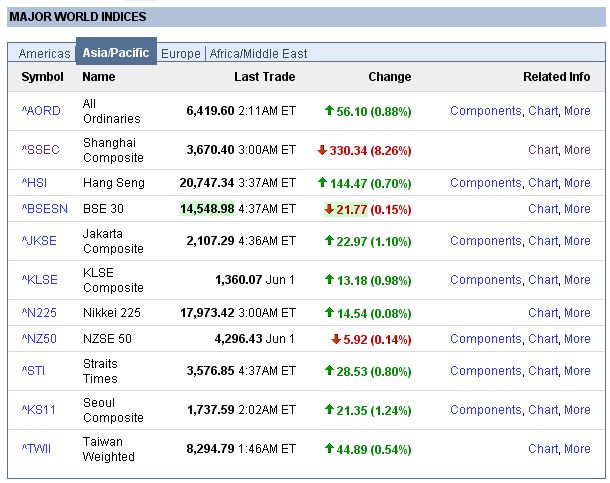Screen dimensions: 610x483
Task: Open the ^HSI symbol link
Action: point(34,183)
